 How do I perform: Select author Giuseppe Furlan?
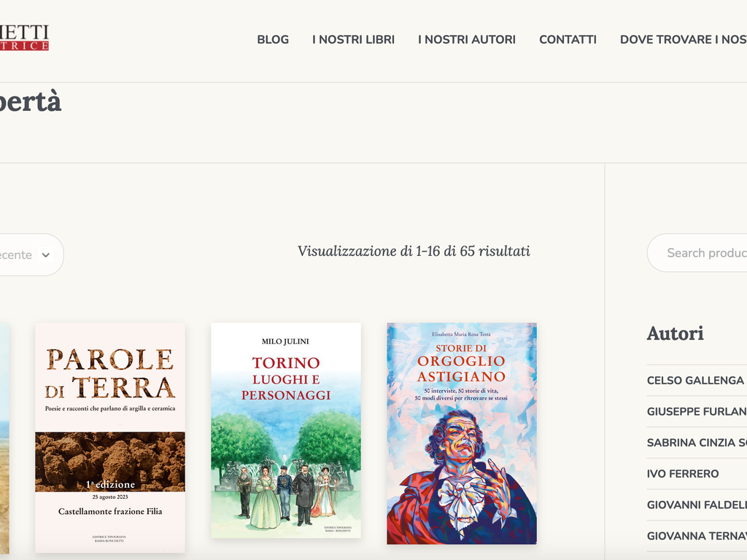[697, 411]
